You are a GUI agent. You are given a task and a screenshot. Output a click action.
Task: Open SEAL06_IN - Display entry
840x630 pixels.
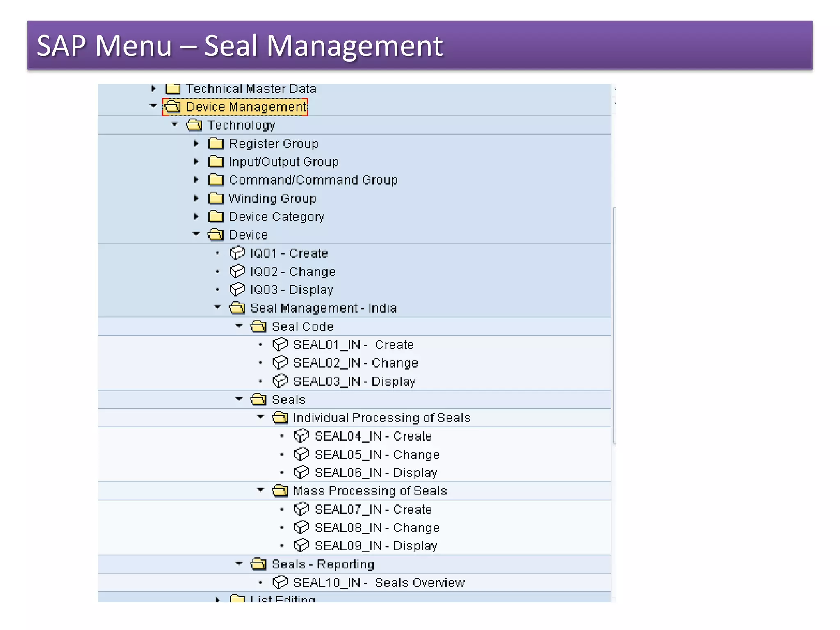[376, 473]
